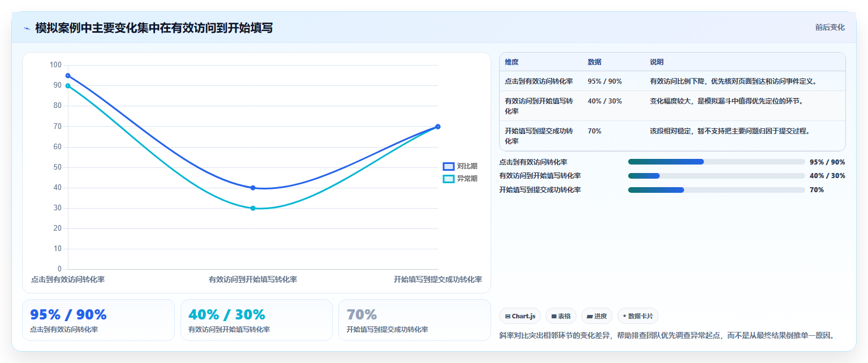Click x-axis label 点击到有效访问转化率
Screen dimensions: 868x363
click(68, 279)
